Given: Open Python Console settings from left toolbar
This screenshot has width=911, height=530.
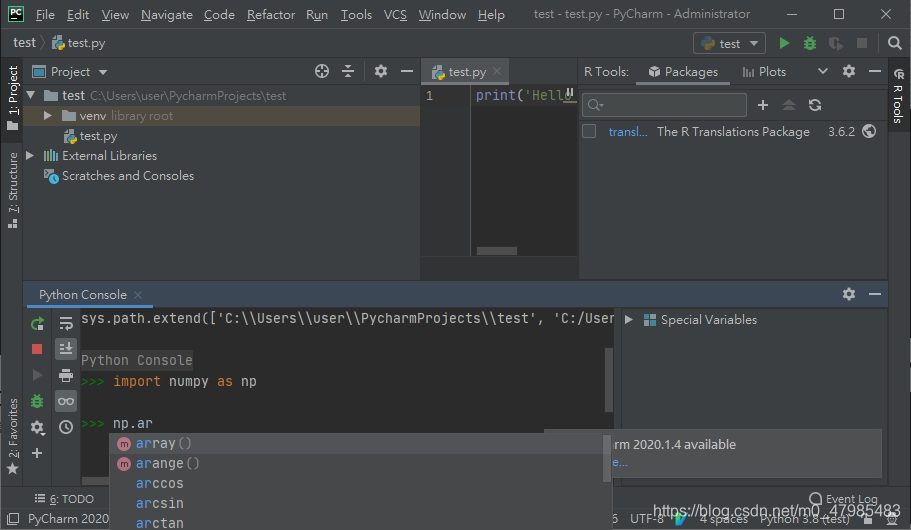Looking at the screenshot, I should pos(37,427).
